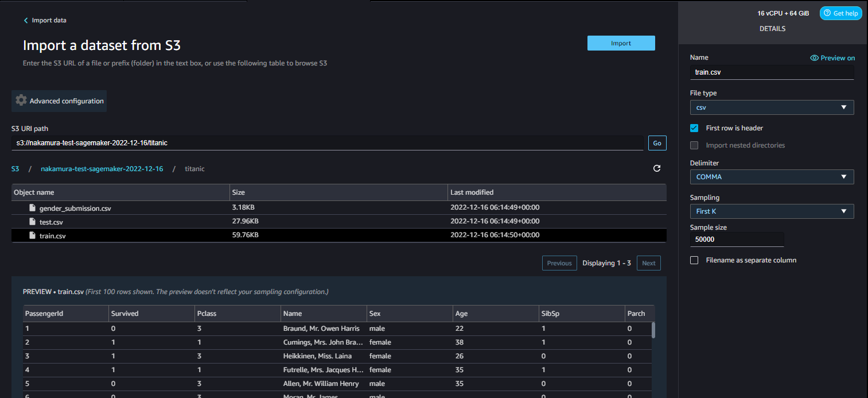The image size is (868, 398).
Task: Click the Advanced configuration gear icon
Action: pos(21,101)
